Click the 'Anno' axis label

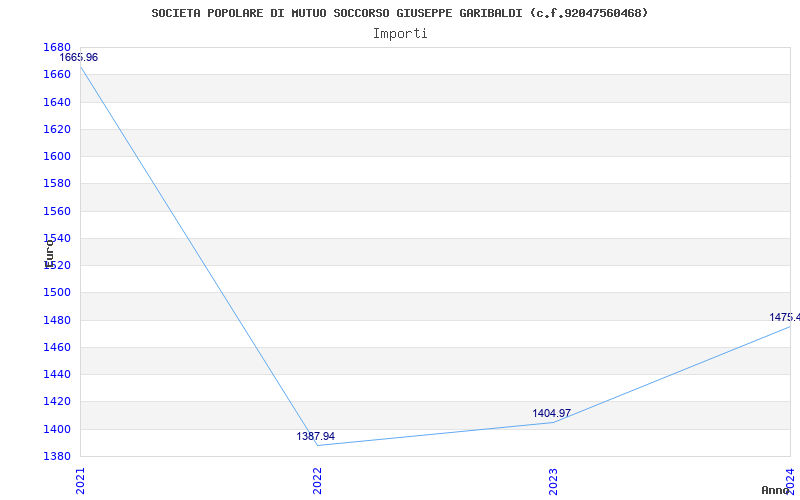775,490
